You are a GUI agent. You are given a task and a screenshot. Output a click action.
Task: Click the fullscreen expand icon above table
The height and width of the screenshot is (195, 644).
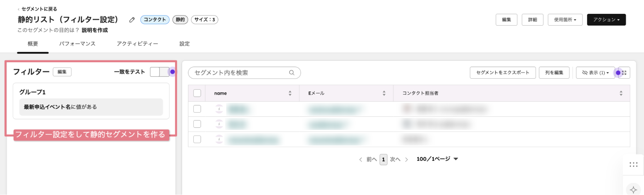click(624, 73)
